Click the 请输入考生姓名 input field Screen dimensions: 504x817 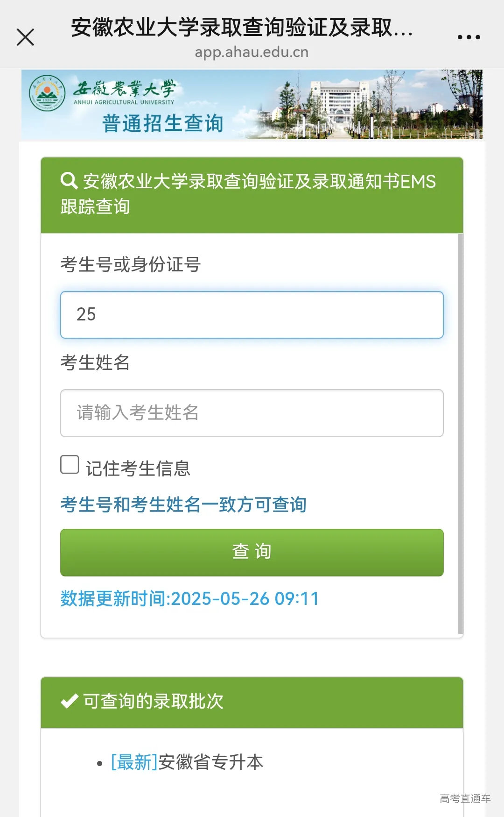[x=251, y=414]
